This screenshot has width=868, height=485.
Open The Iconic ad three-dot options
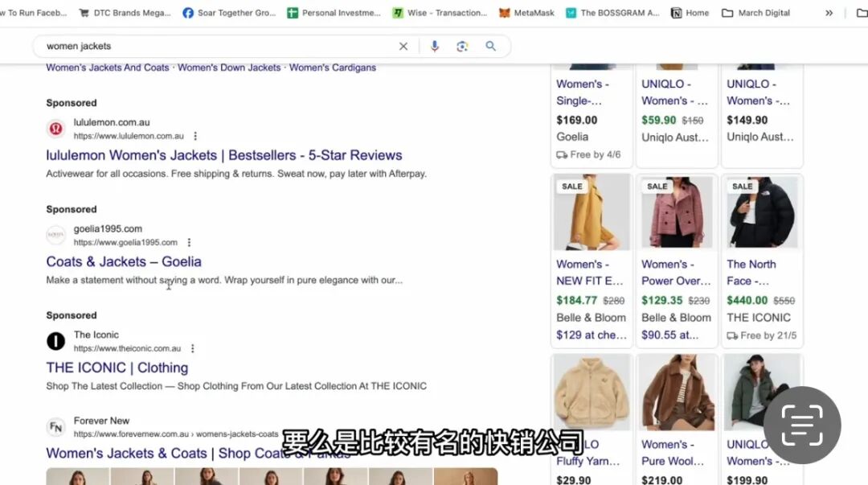click(x=193, y=348)
